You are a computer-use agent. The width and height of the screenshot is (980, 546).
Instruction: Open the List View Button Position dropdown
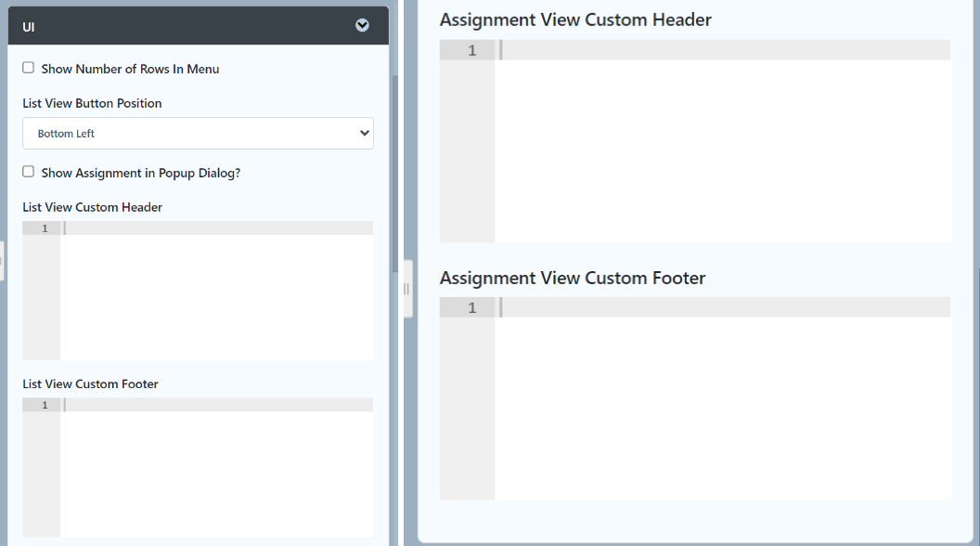(198, 134)
